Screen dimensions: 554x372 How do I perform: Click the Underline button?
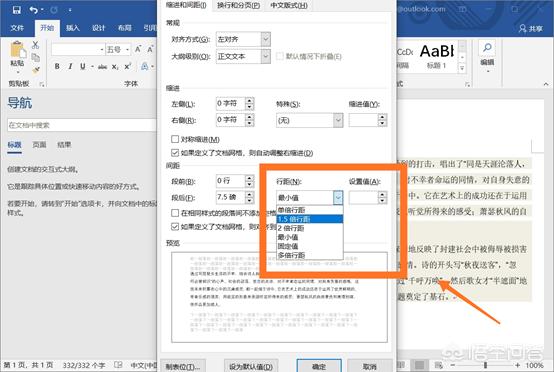tap(83, 66)
